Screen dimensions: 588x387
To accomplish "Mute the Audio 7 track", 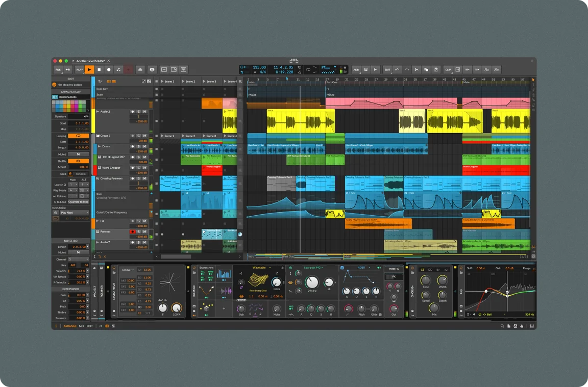I will (144, 242).
